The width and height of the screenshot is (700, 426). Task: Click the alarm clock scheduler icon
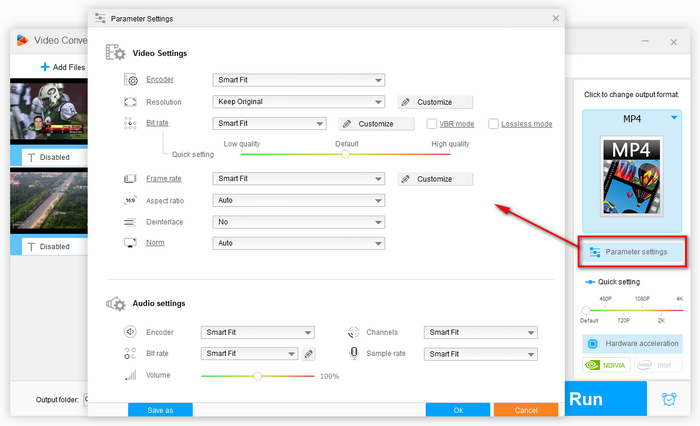(669, 399)
